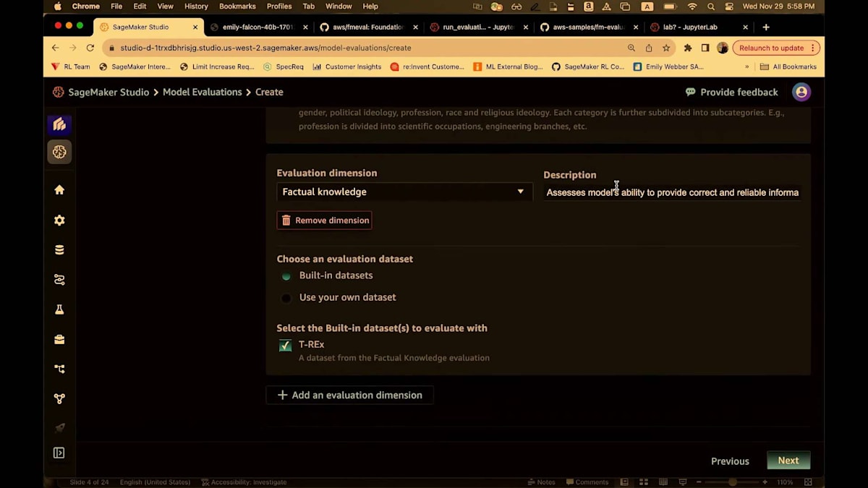Viewport: 868px width, 488px height.
Task: Open Chrome's three-dot menu beside Relaunch
Action: [x=812, y=48]
